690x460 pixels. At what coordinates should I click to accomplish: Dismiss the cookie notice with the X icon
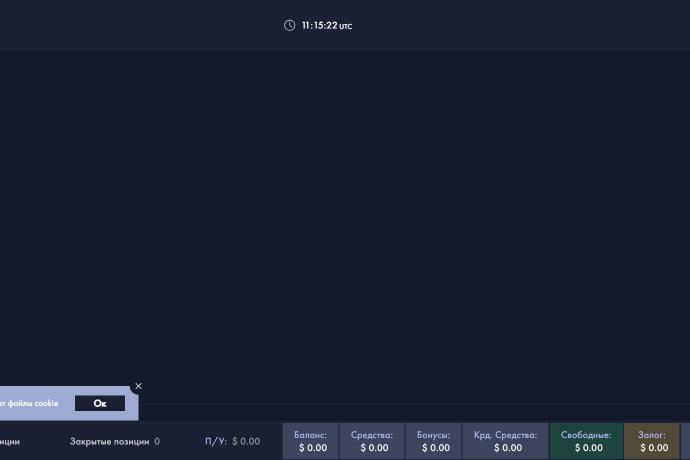pyautogui.click(x=138, y=386)
